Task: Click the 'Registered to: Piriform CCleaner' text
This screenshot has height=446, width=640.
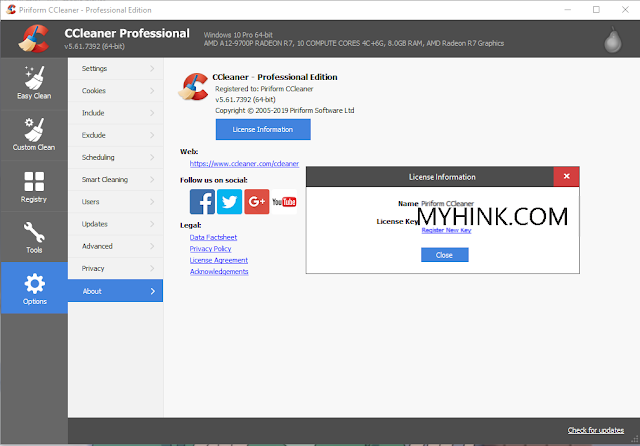Action: (x=264, y=89)
